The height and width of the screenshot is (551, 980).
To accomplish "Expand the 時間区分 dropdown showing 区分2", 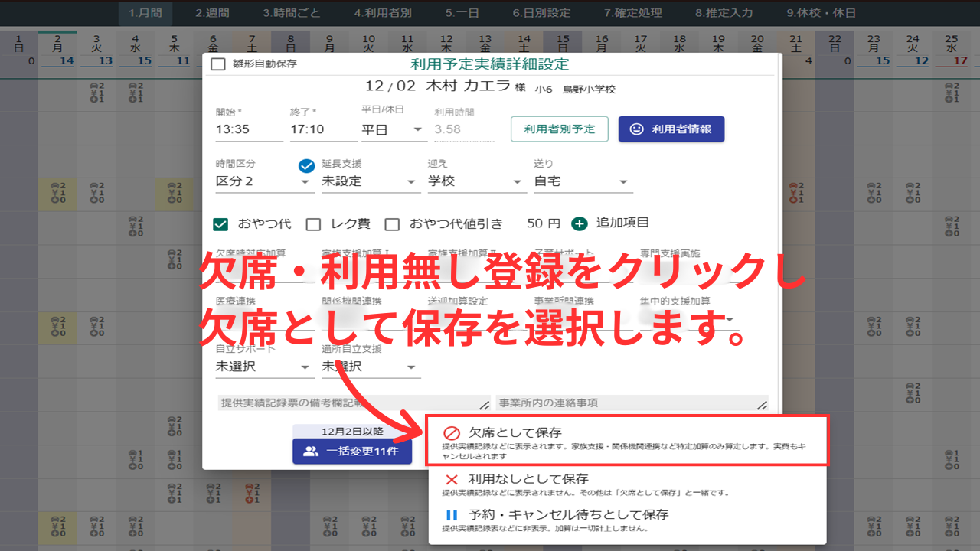I will tap(265, 181).
